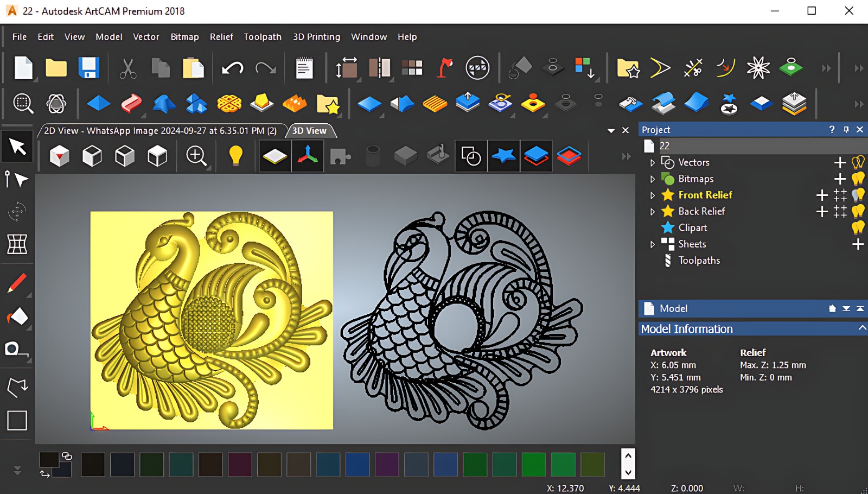Open the Notes document icon

pyautogui.click(x=304, y=68)
